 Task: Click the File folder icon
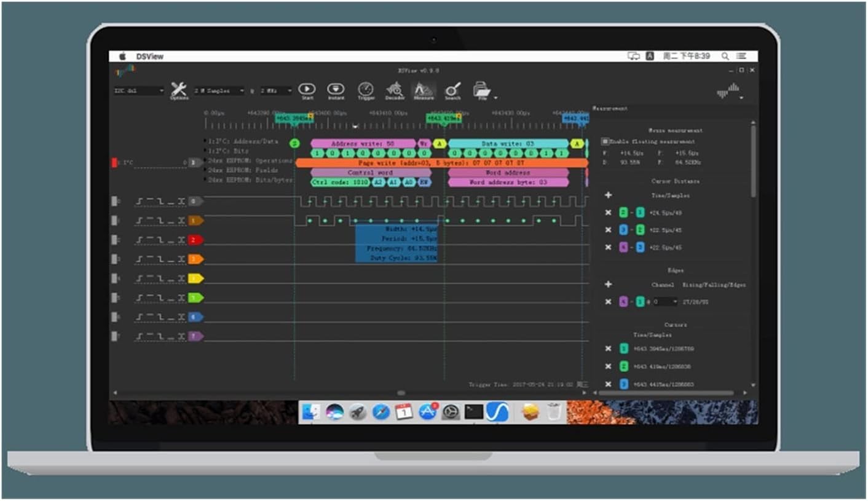(482, 90)
